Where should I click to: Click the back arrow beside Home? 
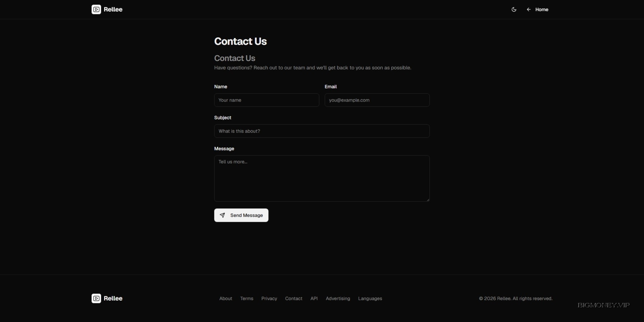tap(528, 10)
